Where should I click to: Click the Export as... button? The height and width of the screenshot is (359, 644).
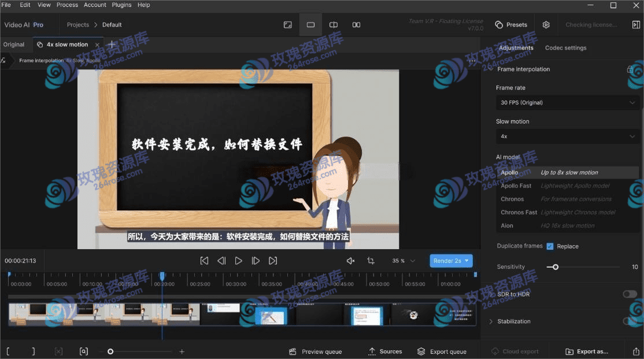pos(587,351)
